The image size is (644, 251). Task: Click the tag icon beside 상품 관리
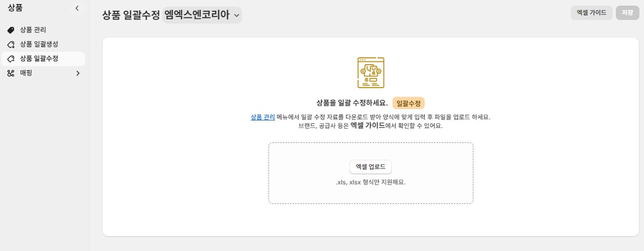coord(11,30)
